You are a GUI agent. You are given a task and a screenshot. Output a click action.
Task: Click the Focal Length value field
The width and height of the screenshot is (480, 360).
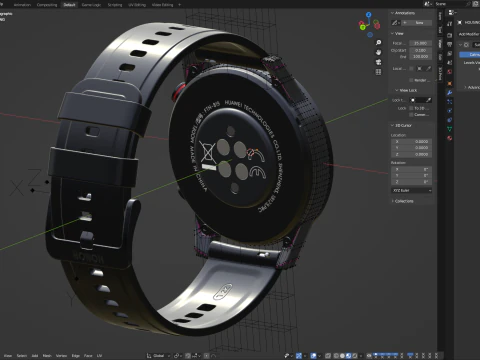click(421, 43)
